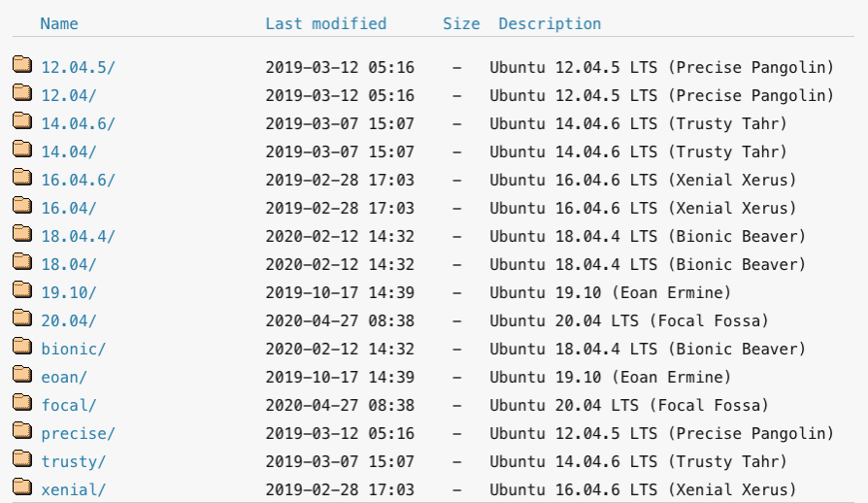The height and width of the screenshot is (503, 868).
Task: Navigate to the 14.04/ directory
Action: coord(69,151)
